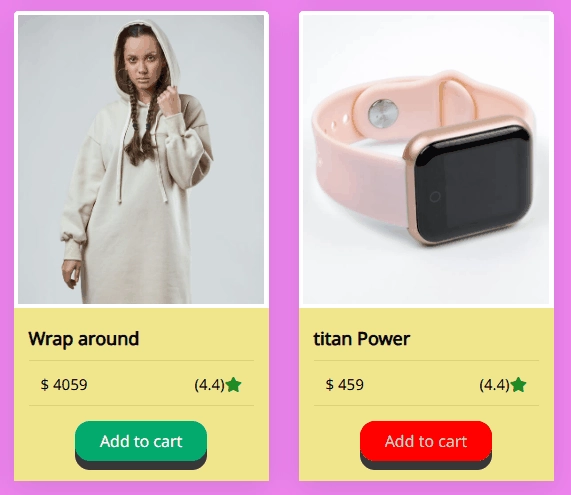Click the $ 459 price label
571x495 pixels.
(344, 385)
